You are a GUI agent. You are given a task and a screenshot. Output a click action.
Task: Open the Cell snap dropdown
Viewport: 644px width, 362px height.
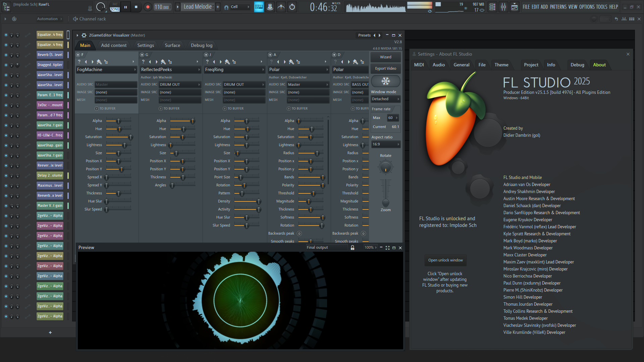(x=240, y=7)
